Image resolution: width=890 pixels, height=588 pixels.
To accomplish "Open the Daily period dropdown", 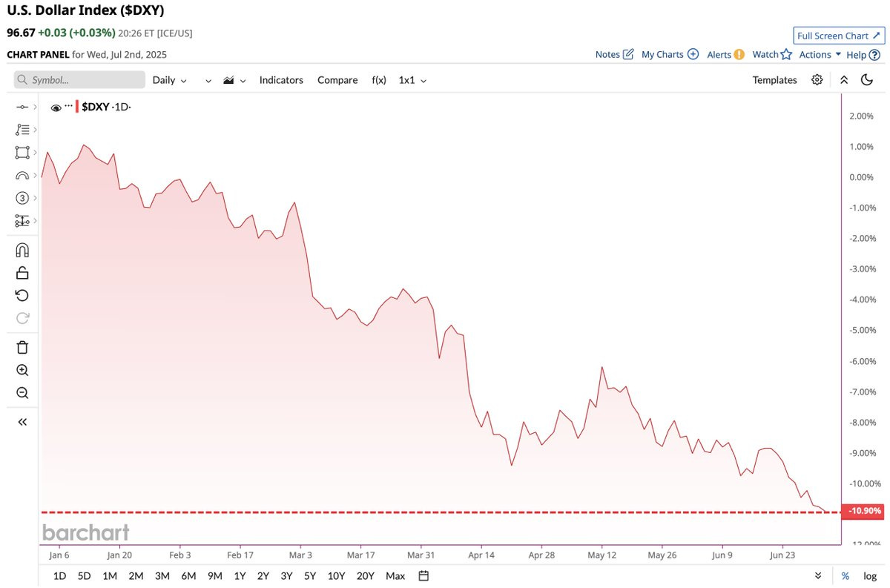I will tap(170, 80).
